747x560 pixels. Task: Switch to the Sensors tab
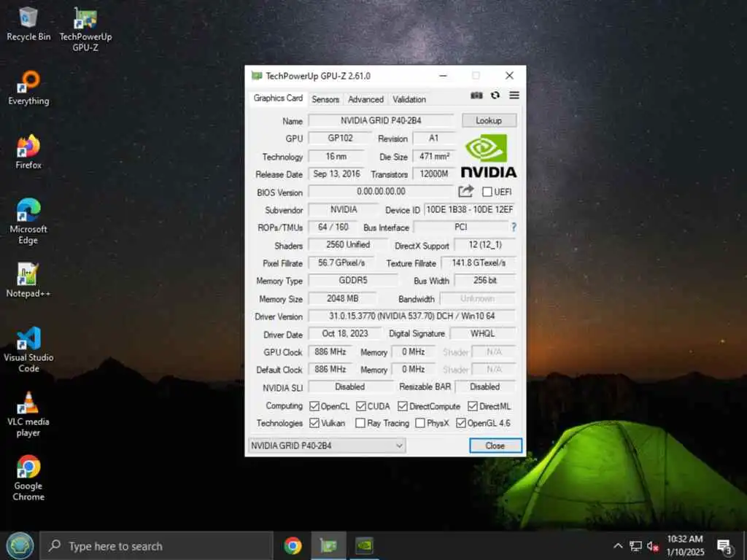tap(325, 99)
